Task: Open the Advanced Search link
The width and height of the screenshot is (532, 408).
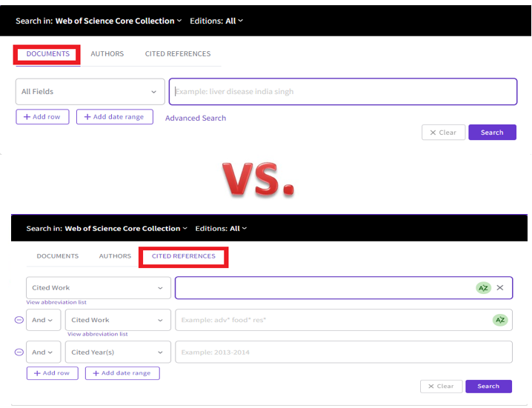Action: point(196,118)
